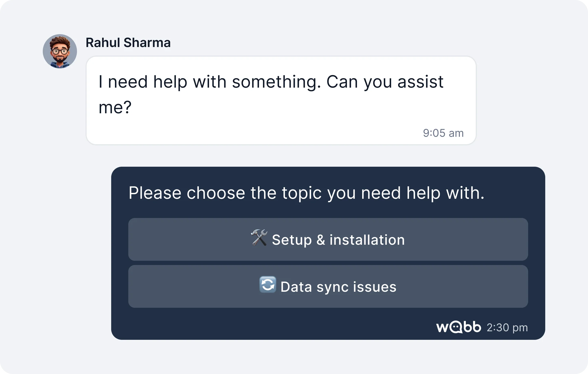Click the "Can you assist" phrase in message
Screen dimensions: 588x374
click(x=385, y=82)
